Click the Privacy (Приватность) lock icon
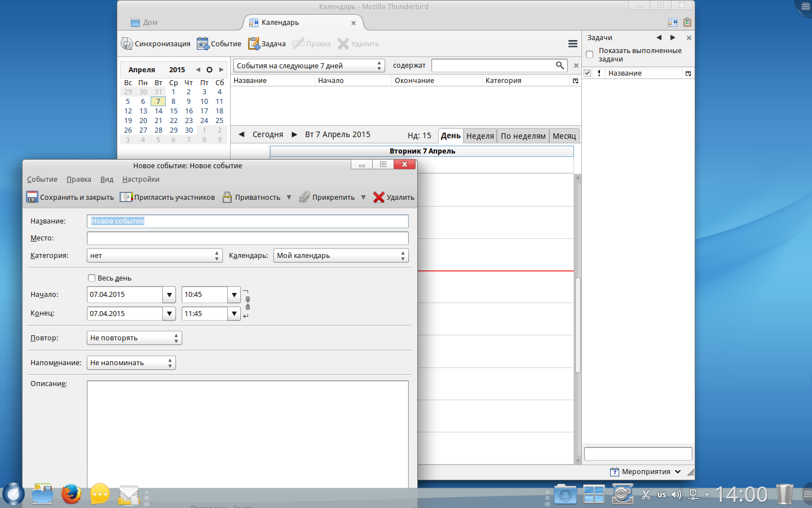 (227, 197)
